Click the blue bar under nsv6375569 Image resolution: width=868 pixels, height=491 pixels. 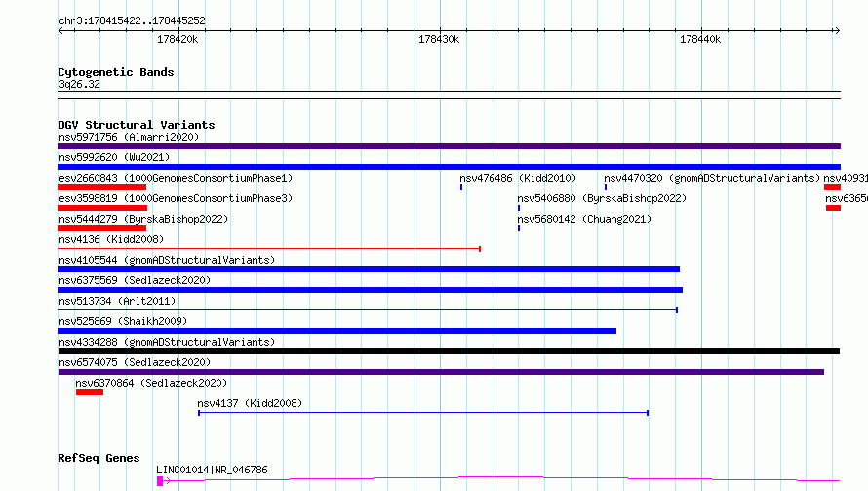pyautogui.click(x=370, y=290)
